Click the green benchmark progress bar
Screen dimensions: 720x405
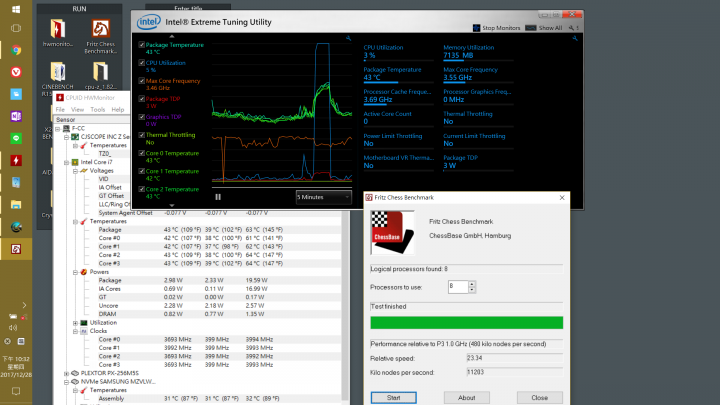[467, 323]
